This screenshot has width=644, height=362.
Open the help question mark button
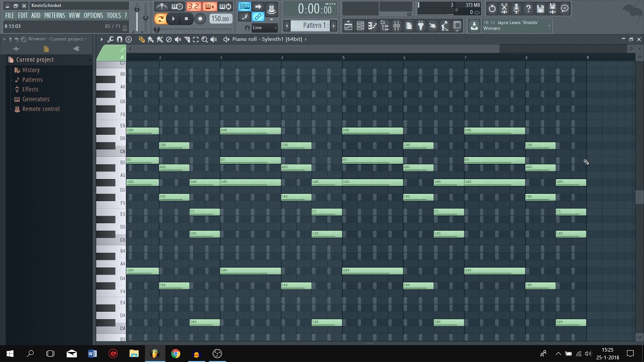coord(528,8)
